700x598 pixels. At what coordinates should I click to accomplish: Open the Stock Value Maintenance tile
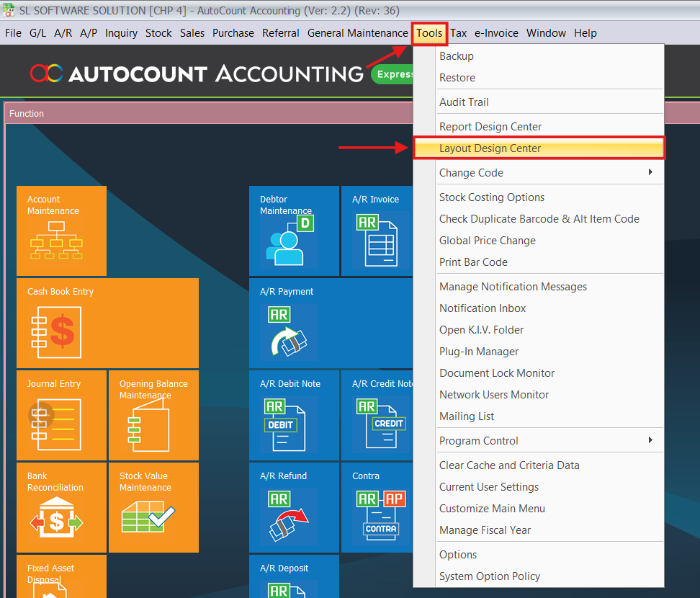tap(153, 507)
